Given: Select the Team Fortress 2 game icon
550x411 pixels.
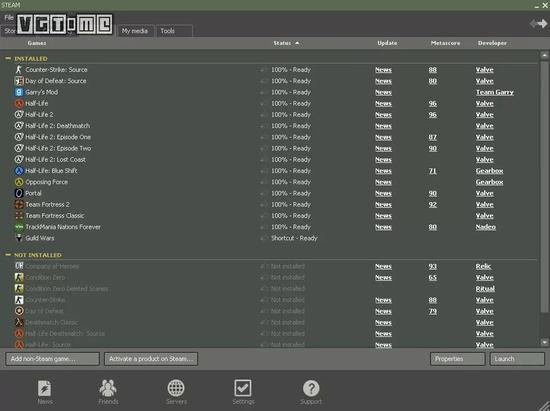Looking at the screenshot, I should [19, 204].
